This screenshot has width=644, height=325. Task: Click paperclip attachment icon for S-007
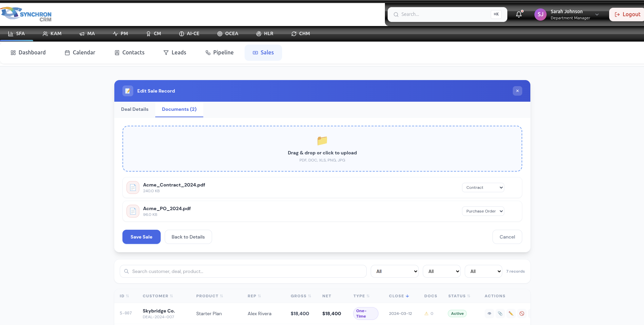tap(500, 314)
